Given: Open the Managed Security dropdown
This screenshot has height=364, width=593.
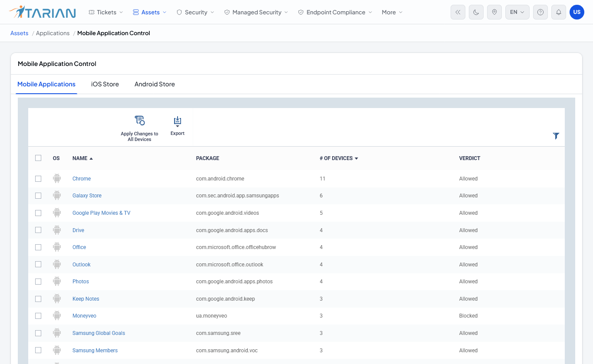Looking at the screenshot, I should click(256, 12).
